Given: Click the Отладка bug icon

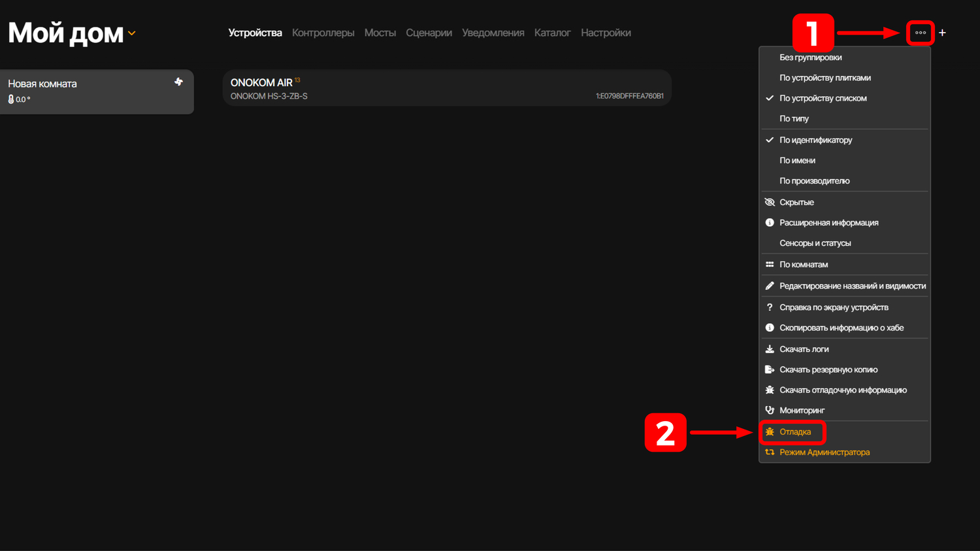Looking at the screenshot, I should (770, 432).
